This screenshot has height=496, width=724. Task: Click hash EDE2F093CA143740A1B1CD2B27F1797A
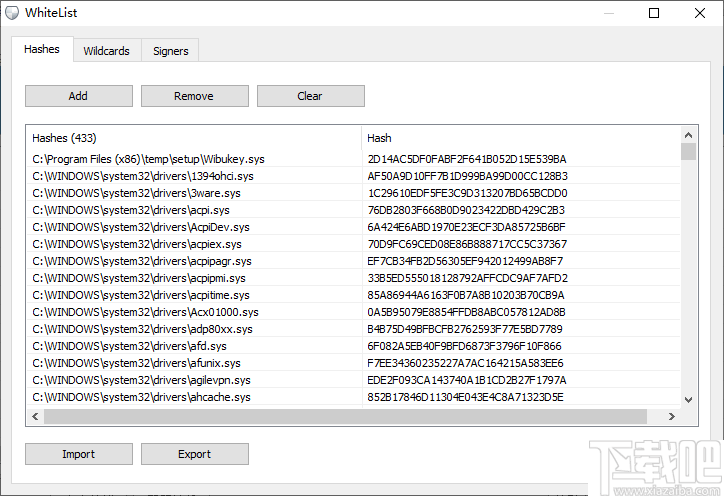tap(467, 380)
